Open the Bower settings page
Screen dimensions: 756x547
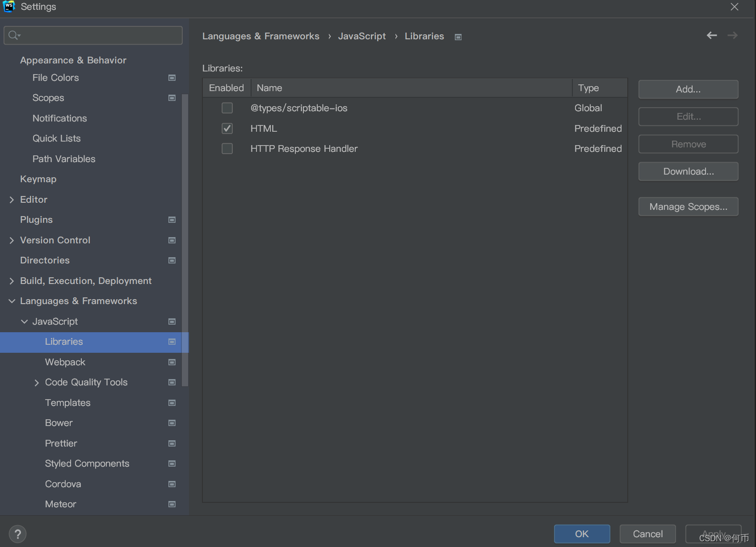coord(59,423)
